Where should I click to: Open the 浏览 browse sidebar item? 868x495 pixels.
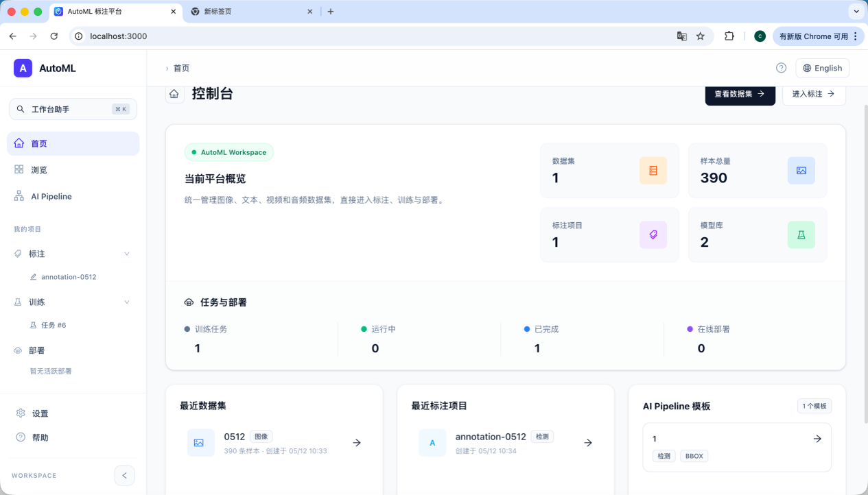click(73, 170)
